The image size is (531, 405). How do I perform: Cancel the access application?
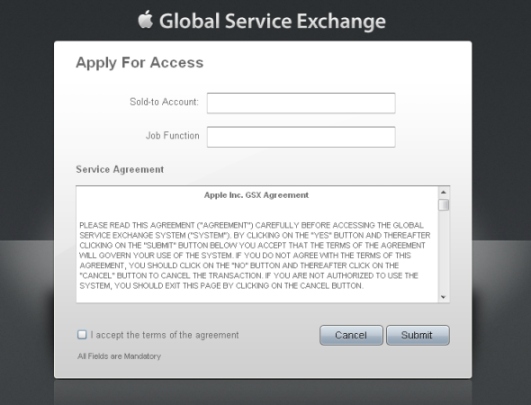[351, 335]
